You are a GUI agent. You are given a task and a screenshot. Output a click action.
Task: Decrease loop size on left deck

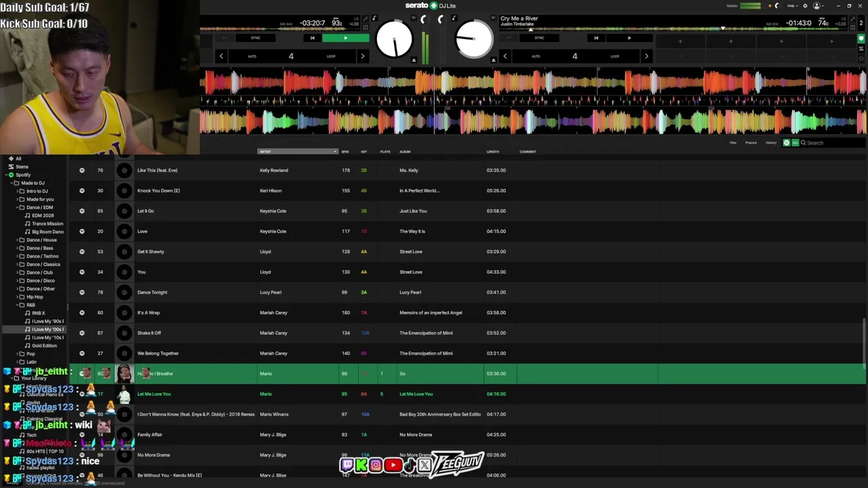coord(221,56)
